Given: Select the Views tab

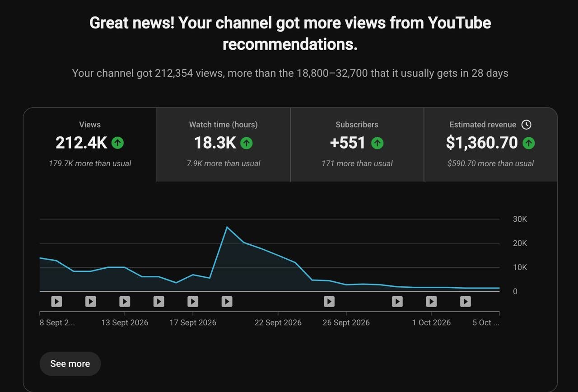Looking at the screenshot, I should [x=90, y=145].
